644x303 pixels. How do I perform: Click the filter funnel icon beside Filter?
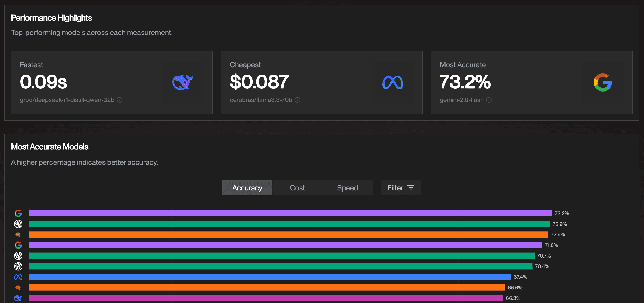(x=411, y=187)
